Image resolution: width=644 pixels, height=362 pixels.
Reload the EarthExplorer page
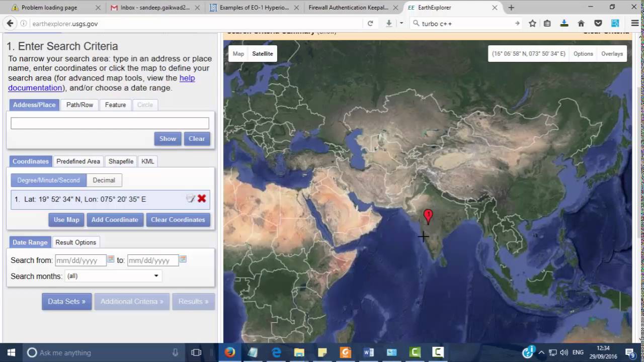[x=370, y=23]
